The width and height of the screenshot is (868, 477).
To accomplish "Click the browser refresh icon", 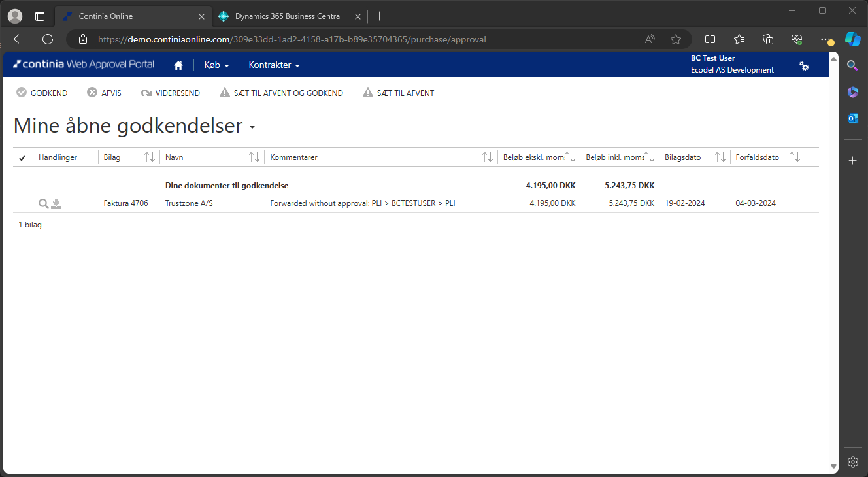I will tap(48, 39).
